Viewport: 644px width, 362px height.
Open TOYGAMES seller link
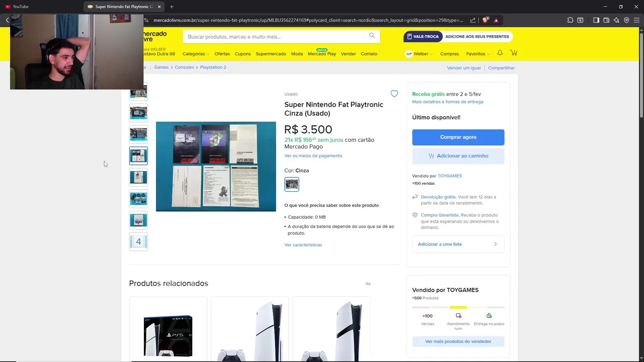point(450,176)
